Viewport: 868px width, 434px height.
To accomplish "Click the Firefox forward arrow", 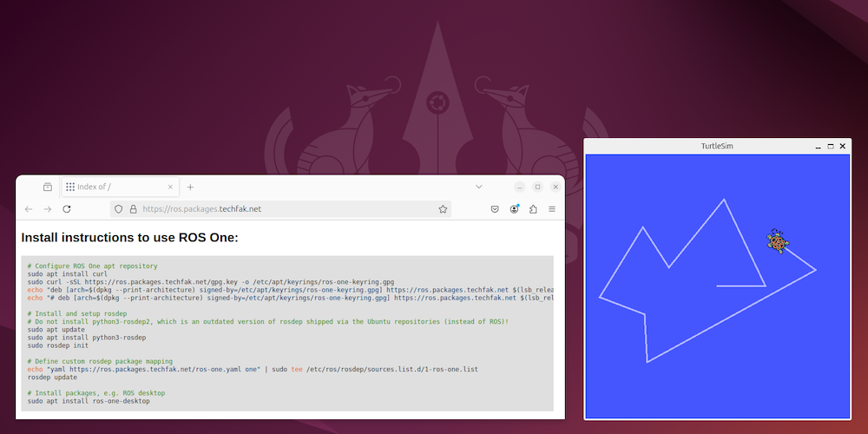I will [x=48, y=209].
